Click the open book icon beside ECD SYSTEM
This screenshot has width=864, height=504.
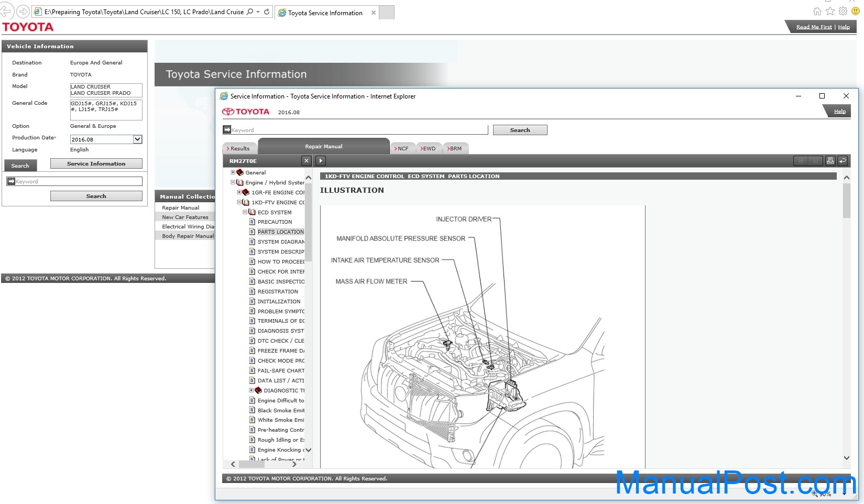[x=252, y=212]
